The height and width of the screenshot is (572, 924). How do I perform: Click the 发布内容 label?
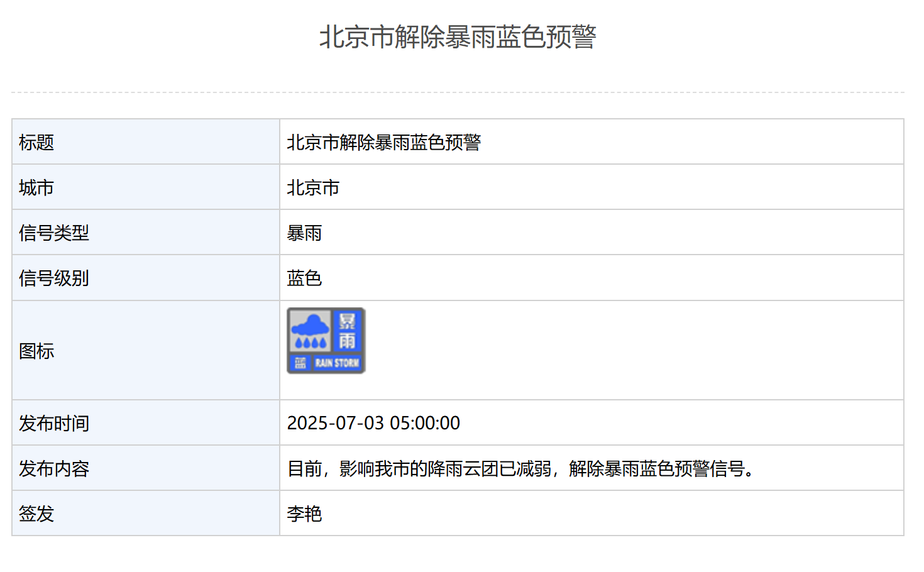[x=54, y=469]
